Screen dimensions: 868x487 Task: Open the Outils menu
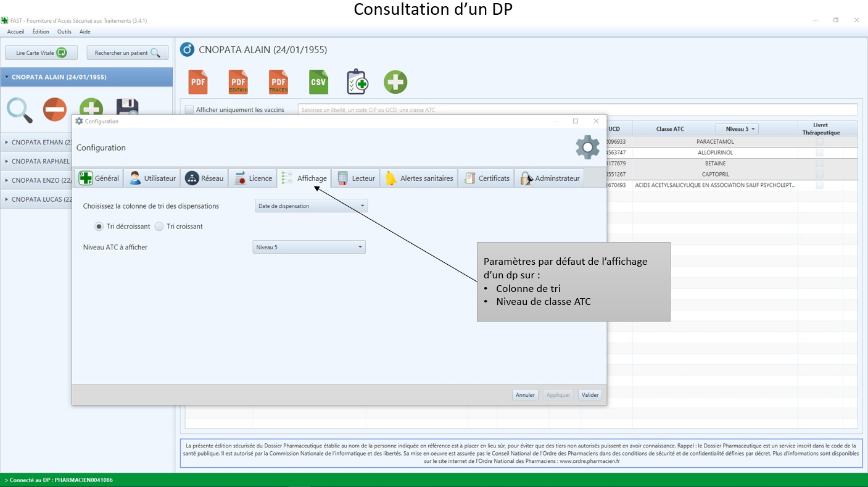[64, 31]
